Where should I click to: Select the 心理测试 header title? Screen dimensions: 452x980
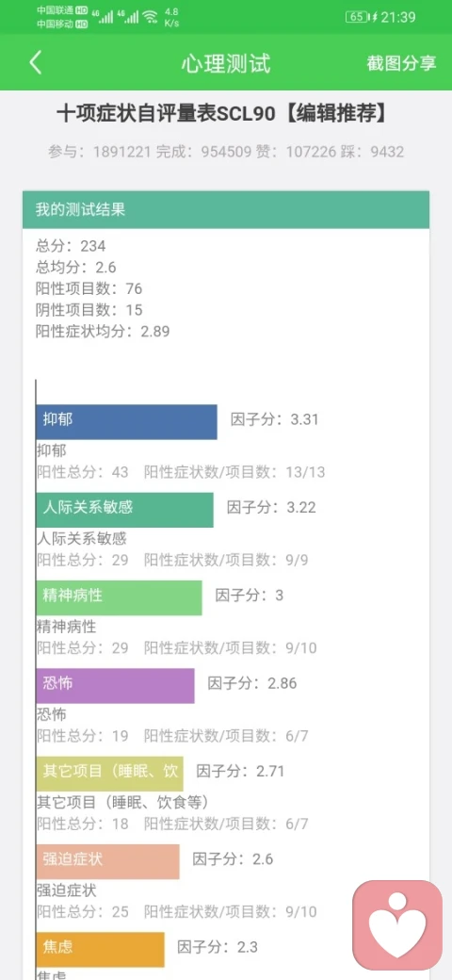tap(226, 63)
